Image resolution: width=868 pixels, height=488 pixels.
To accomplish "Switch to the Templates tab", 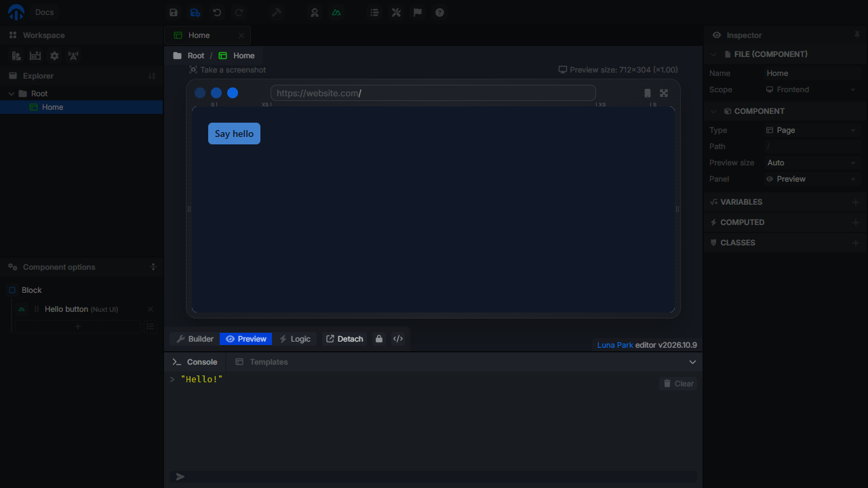I will (262, 362).
